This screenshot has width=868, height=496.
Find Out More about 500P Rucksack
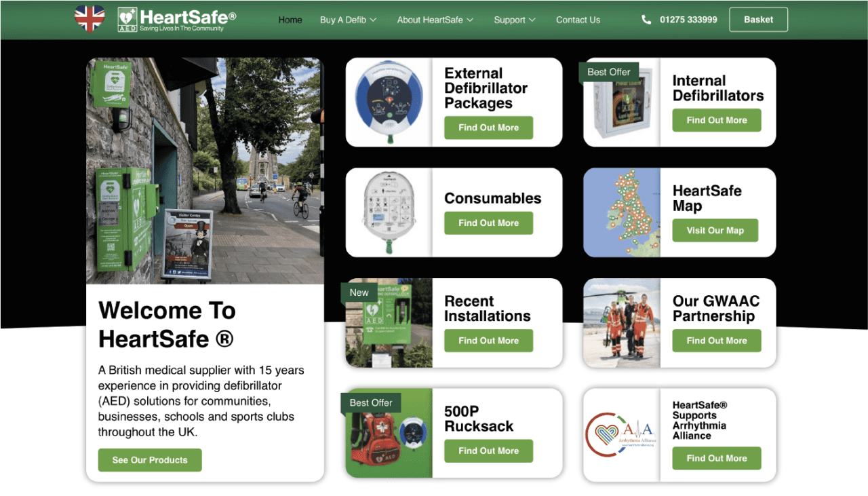[x=488, y=451]
